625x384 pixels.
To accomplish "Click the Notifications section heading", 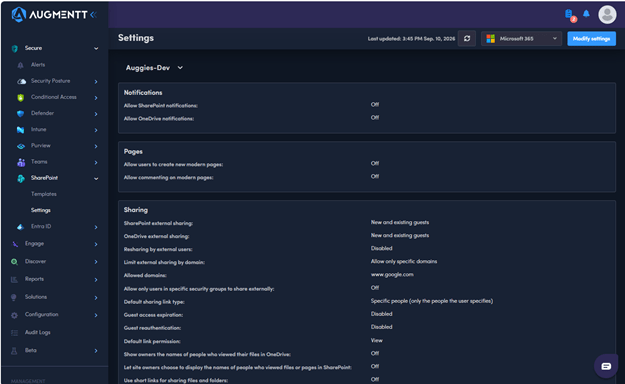I will coord(143,93).
